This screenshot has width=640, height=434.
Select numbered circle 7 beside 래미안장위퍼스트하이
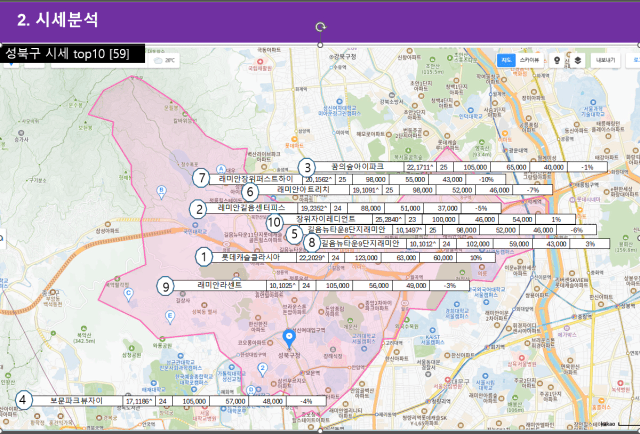201,178
